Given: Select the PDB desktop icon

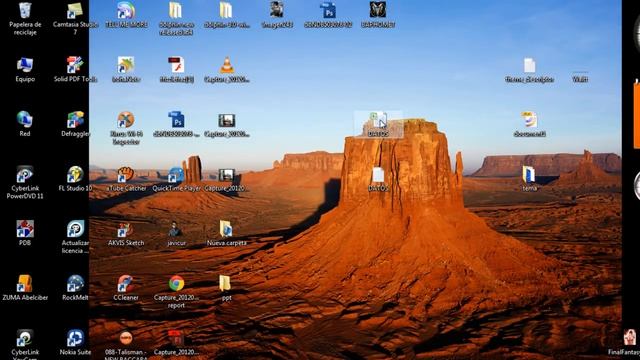Looking at the screenshot, I should 25,229.
